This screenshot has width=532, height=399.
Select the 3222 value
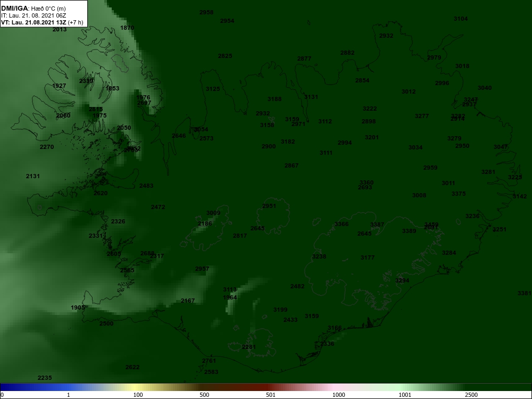[x=370, y=109]
